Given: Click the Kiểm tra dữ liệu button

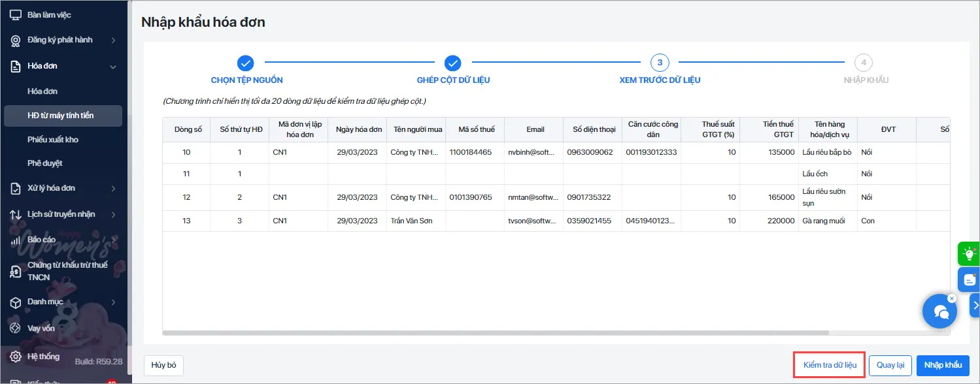Looking at the screenshot, I should pos(830,365).
